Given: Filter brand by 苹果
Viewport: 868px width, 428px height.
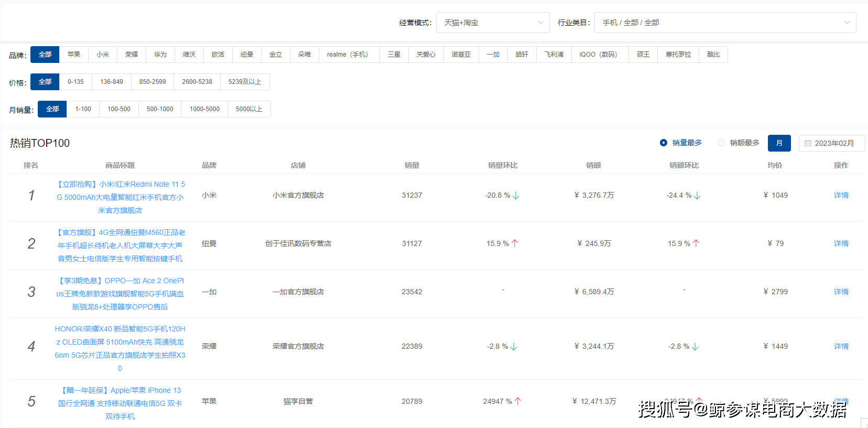Looking at the screenshot, I should 74,55.
